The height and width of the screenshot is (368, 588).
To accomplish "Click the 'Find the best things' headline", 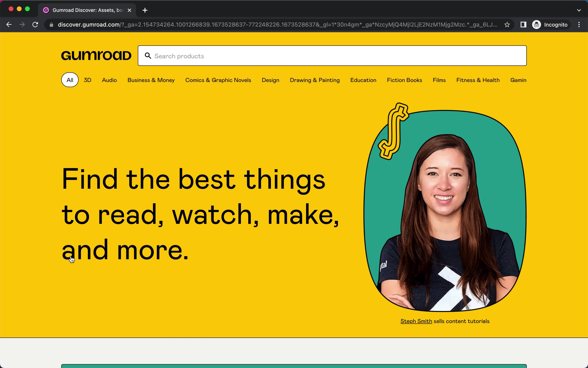I will (200, 214).
